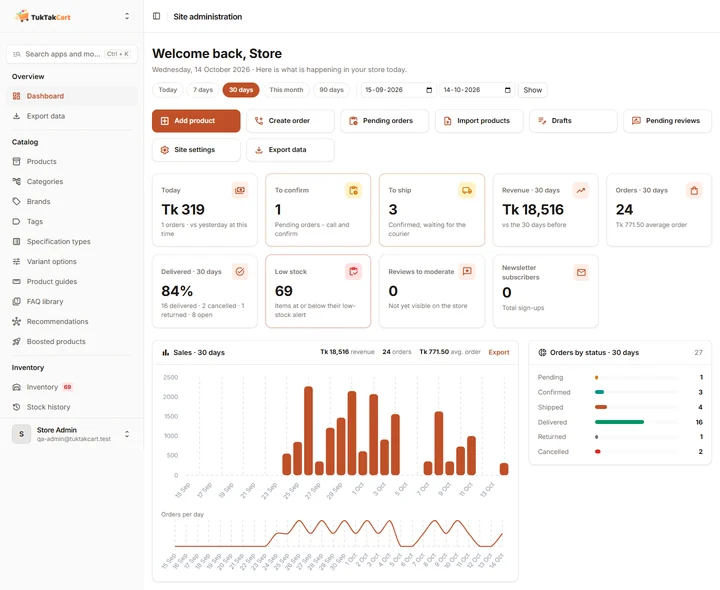Open Pending orders quick action
Image resolution: width=720 pixels, height=590 pixels.
click(x=385, y=121)
